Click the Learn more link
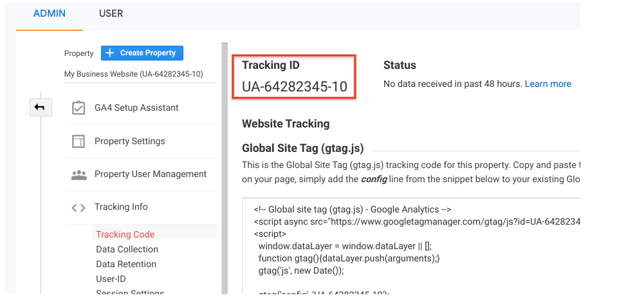 [x=548, y=84]
